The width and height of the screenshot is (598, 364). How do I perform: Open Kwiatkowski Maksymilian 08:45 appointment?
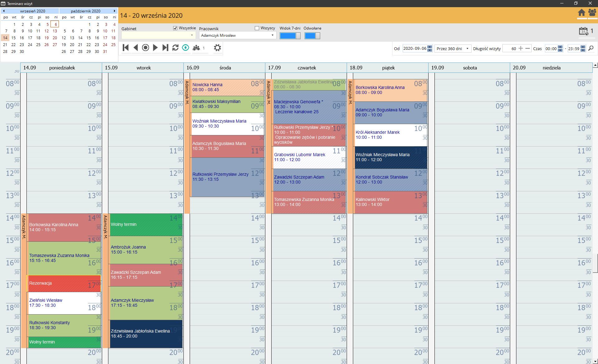[227, 104]
